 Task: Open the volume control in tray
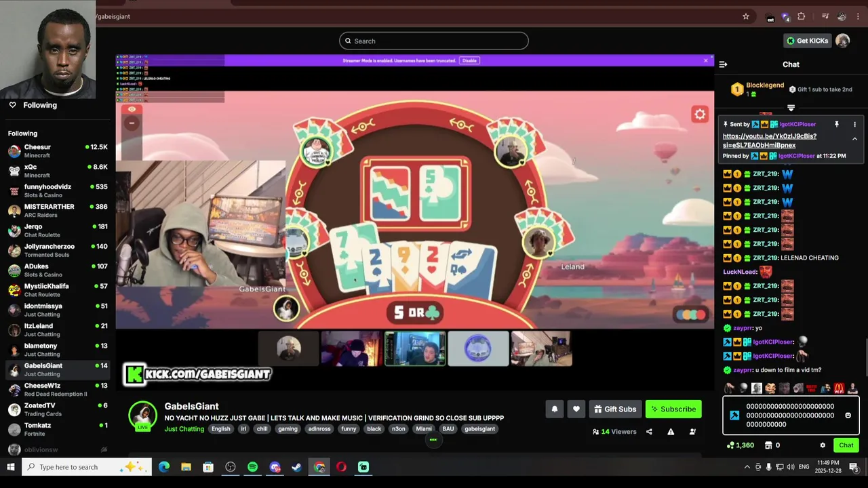click(x=790, y=467)
